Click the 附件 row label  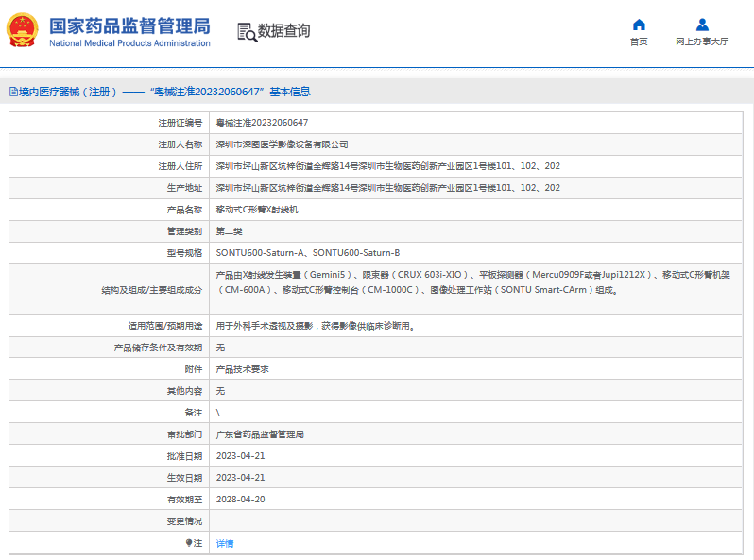[x=194, y=369]
